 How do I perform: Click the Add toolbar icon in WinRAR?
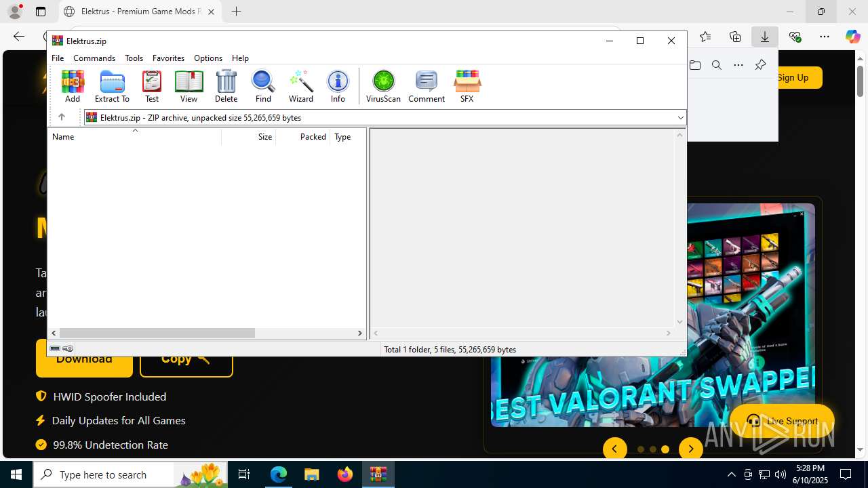73,86
